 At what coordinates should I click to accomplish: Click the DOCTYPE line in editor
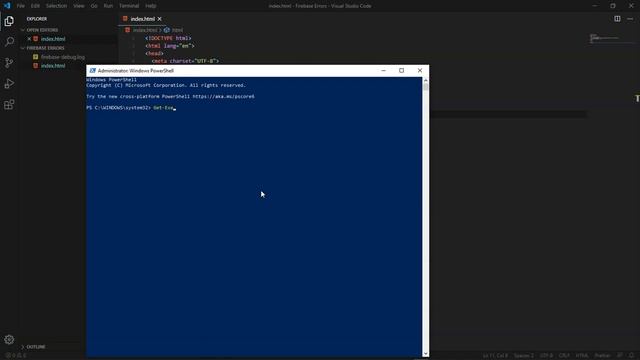tap(168, 38)
